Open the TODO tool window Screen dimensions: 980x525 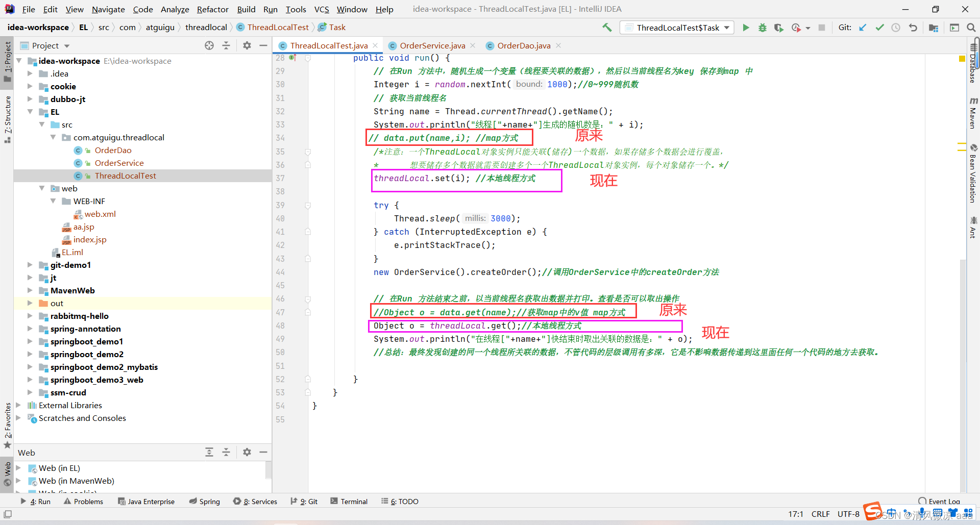point(400,502)
